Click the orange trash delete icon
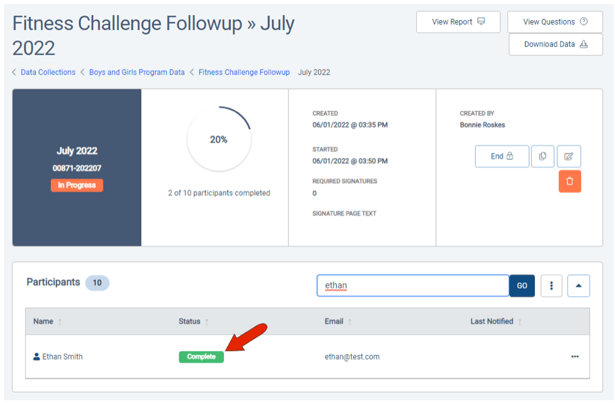Screen dimensions: 615x403 (569, 181)
